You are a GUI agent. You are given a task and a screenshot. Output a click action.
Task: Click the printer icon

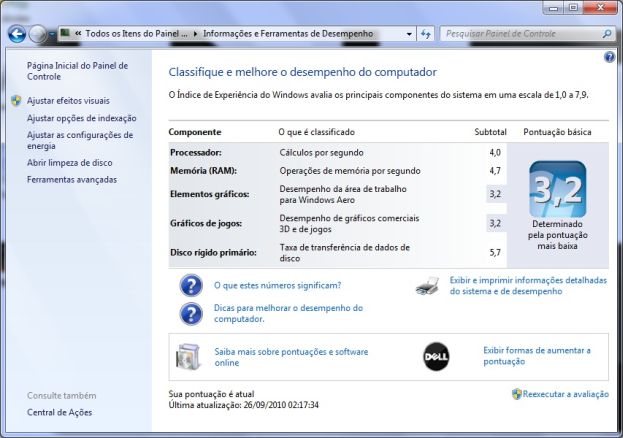428,285
